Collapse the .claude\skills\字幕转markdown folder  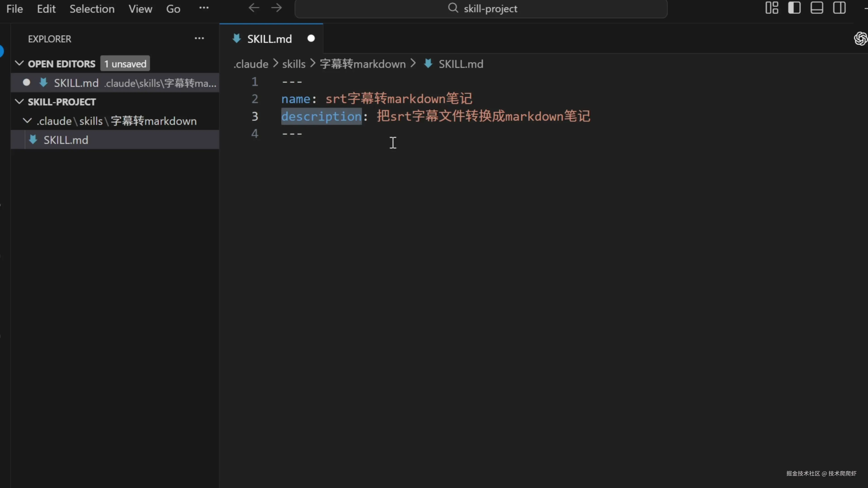tap(27, 121)
